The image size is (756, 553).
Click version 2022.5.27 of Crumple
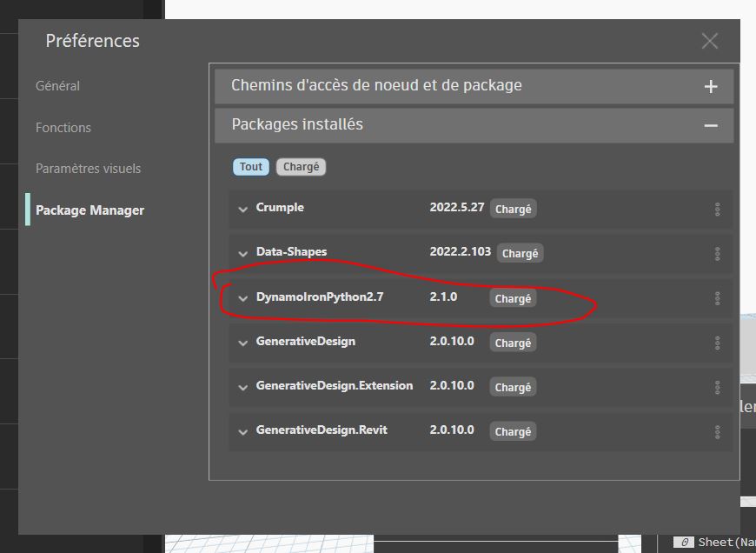click(456, 207)
